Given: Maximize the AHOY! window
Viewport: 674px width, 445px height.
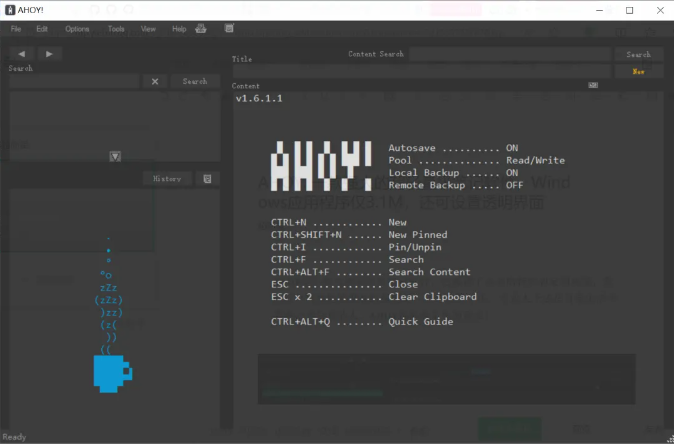Looking at the screenshot, I should (629, 10).
